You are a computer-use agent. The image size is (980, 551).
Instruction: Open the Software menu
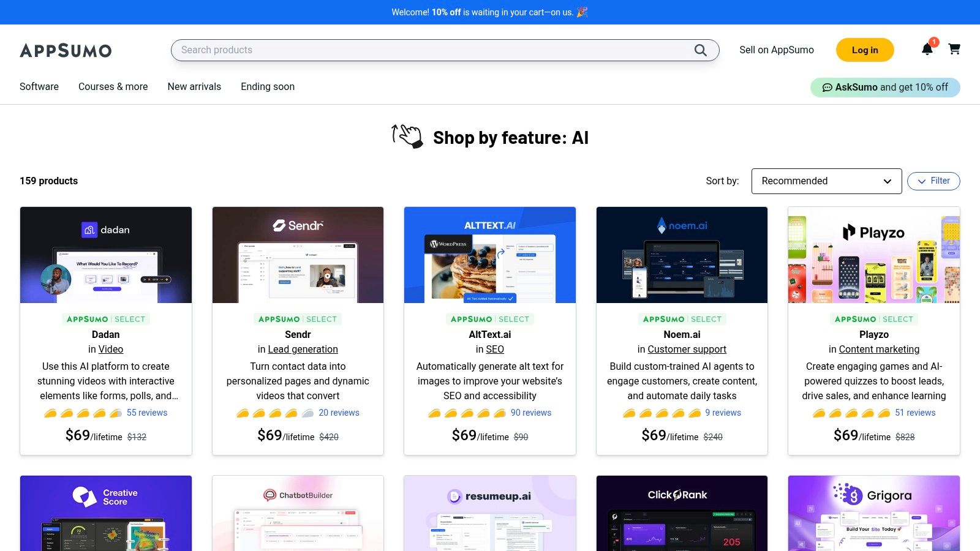pyautogui.click(x=39, y=87)
